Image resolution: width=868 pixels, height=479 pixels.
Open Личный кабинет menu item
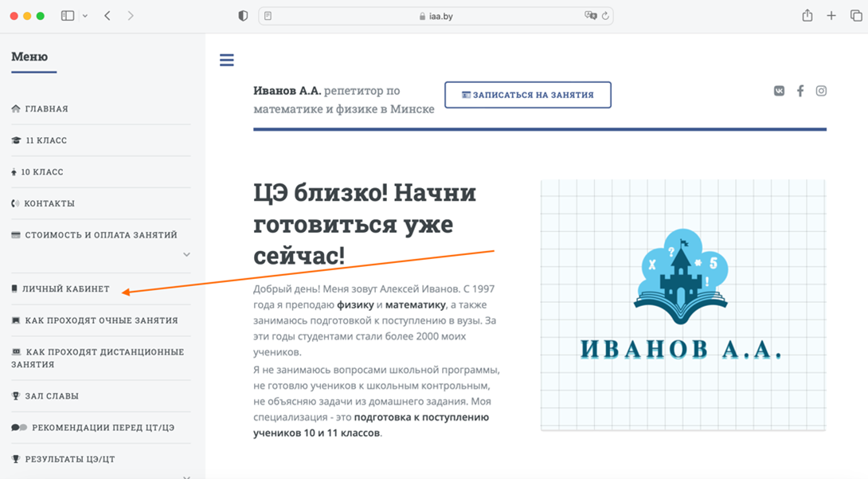pos(65,289)
